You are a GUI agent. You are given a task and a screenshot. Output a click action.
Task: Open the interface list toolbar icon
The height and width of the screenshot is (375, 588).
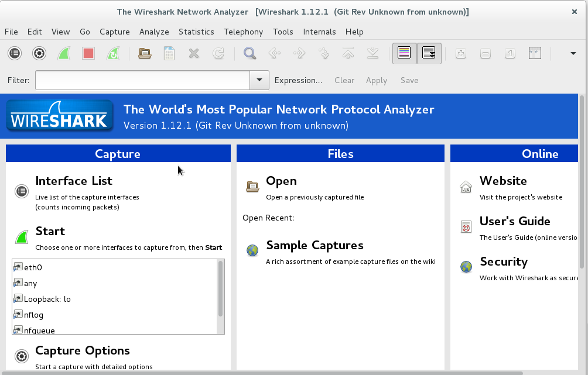tap(15, 53)
